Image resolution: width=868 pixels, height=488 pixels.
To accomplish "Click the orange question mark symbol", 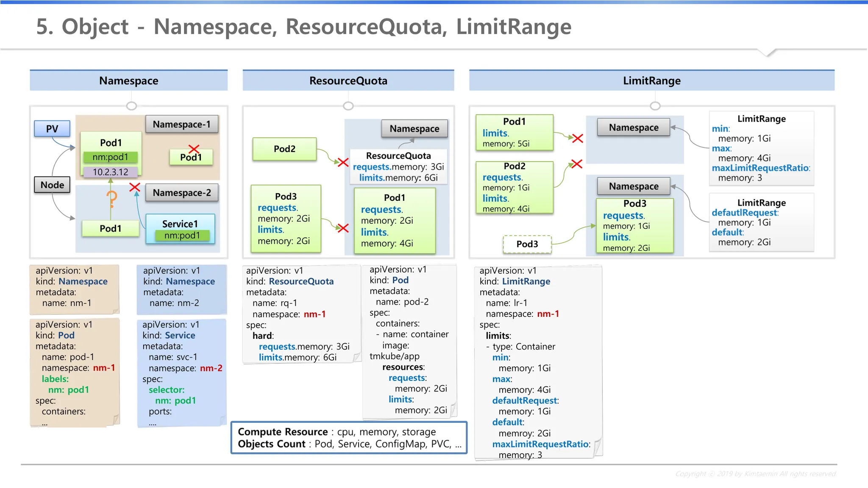I will [x=111, y=199].
